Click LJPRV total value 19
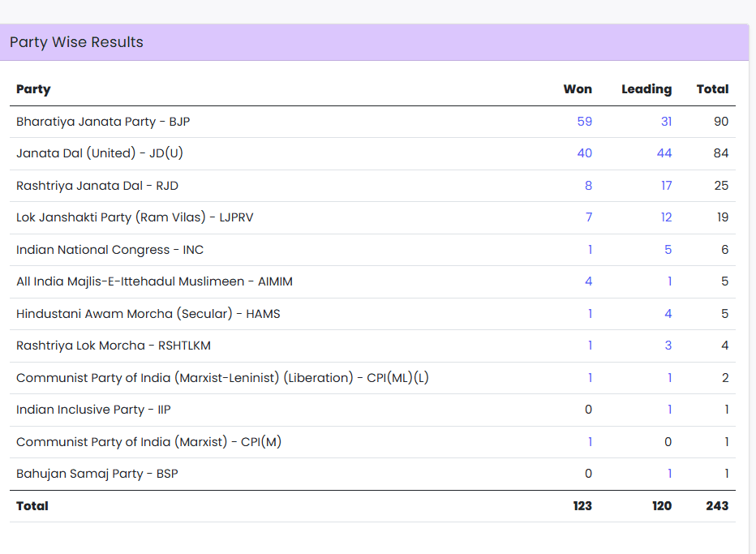756x554 pixels. coord(723,217)
